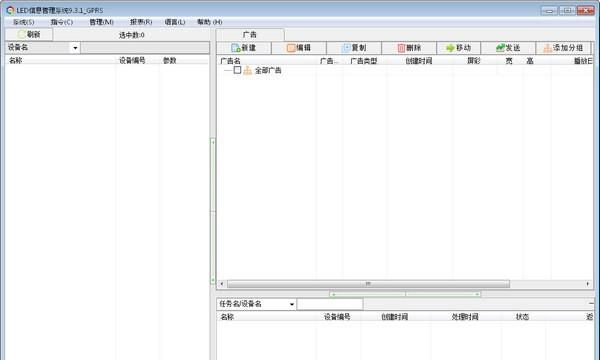Click the scrollbar left arrow
The width and height of the screenshot is (600, 360).
pyautogui.click(x=222, y=284)
